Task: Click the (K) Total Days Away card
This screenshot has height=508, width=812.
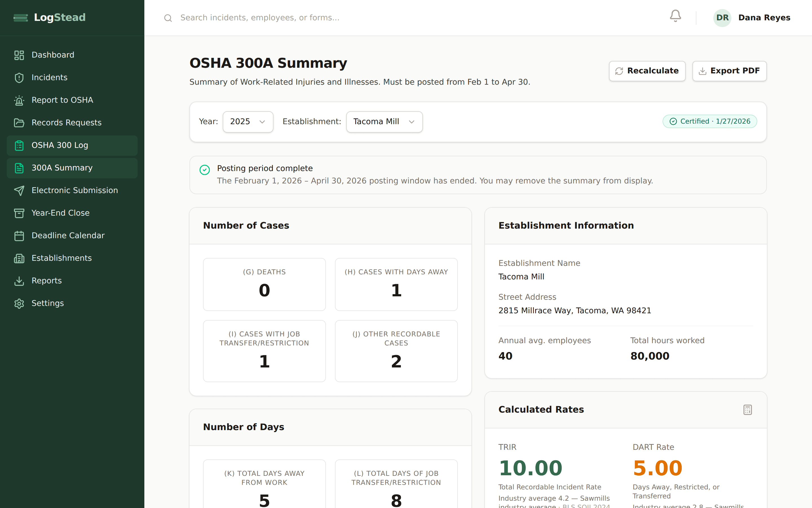Action: click(264, 484)
